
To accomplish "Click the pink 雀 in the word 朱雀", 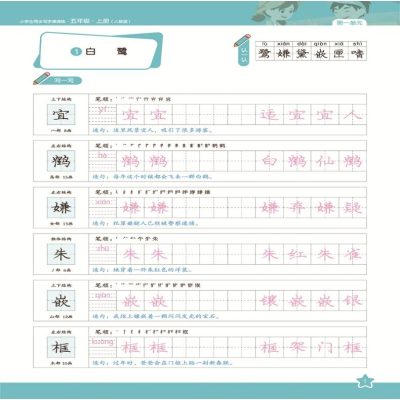I will (353, 254).
